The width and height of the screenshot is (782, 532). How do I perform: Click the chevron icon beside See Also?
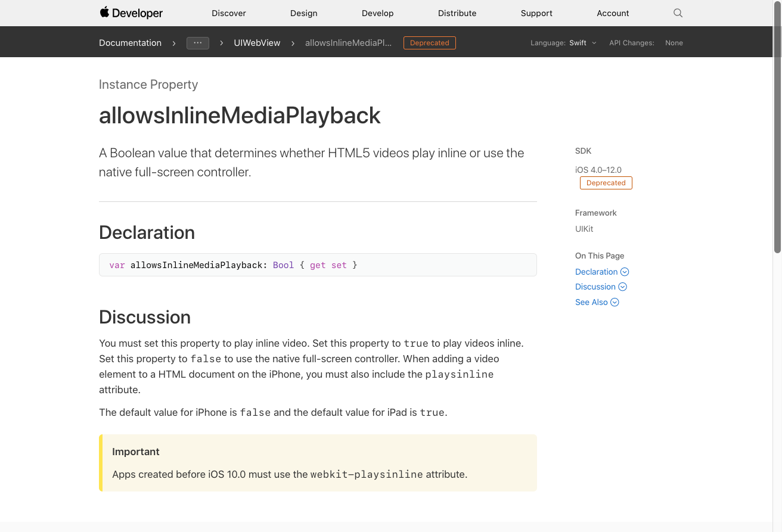(x=615, y=302)
